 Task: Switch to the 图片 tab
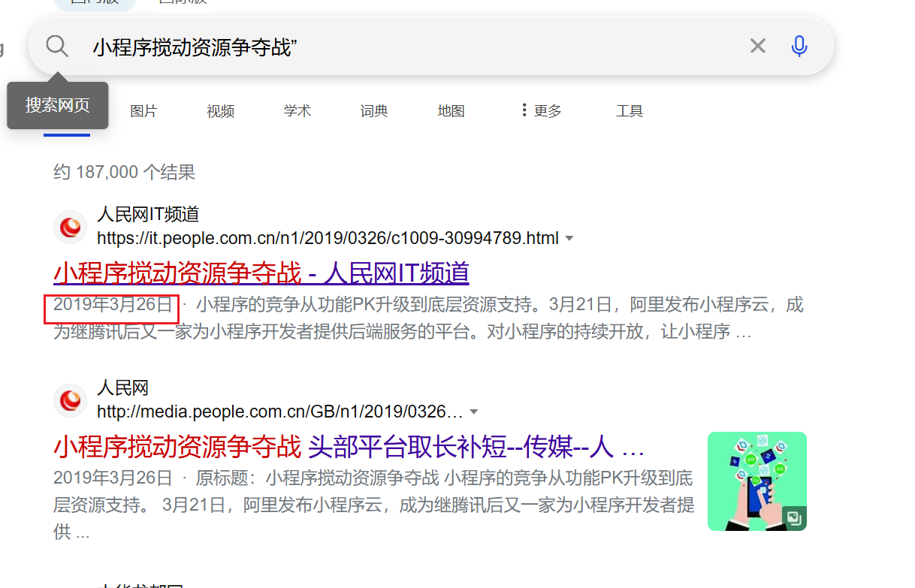(x=143, y=111)
